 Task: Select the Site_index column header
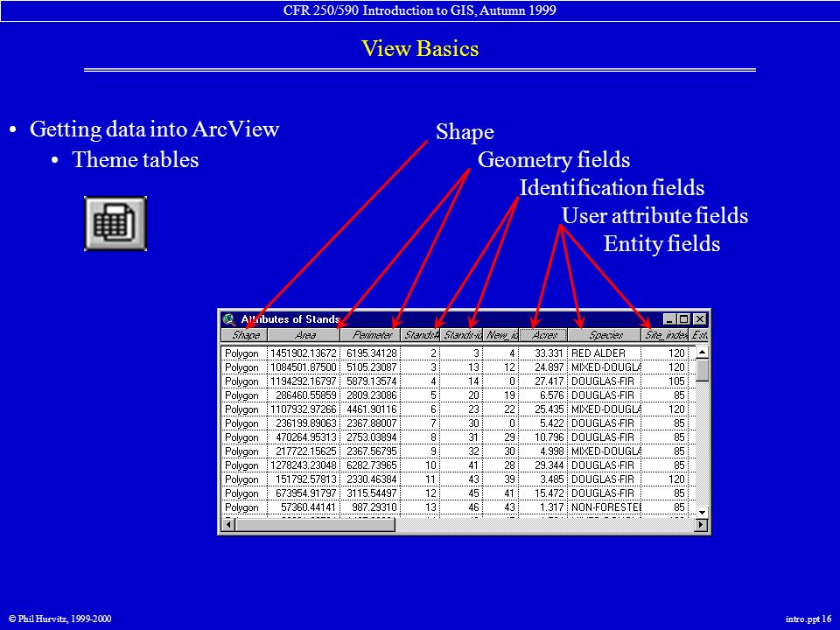click(665, 335)
